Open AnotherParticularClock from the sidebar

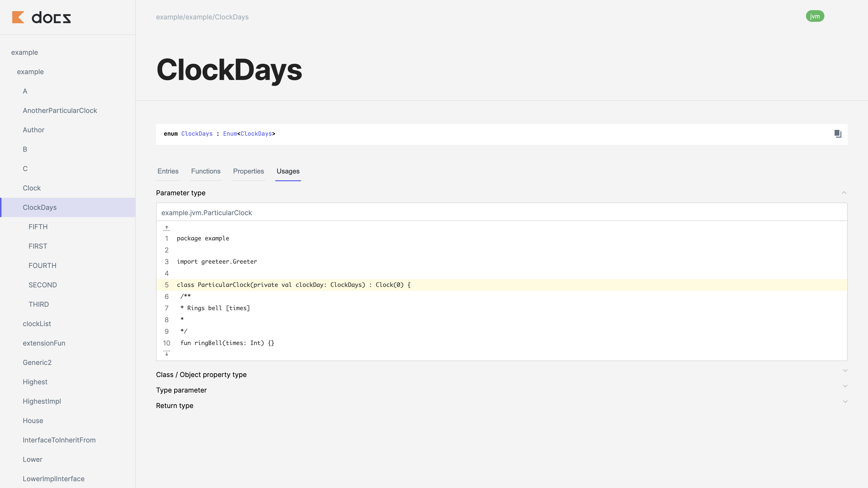60,110
